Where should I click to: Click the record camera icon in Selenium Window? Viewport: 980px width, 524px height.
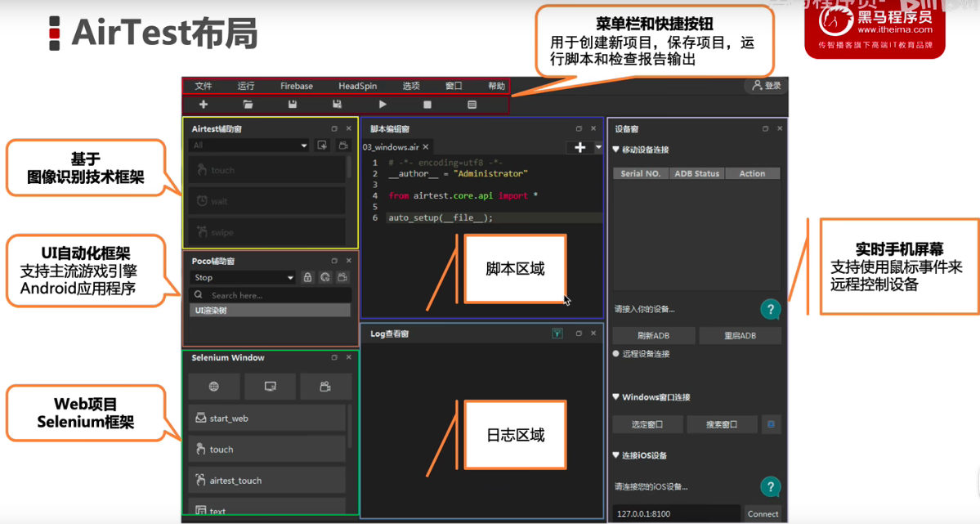[x=325, y=387]
